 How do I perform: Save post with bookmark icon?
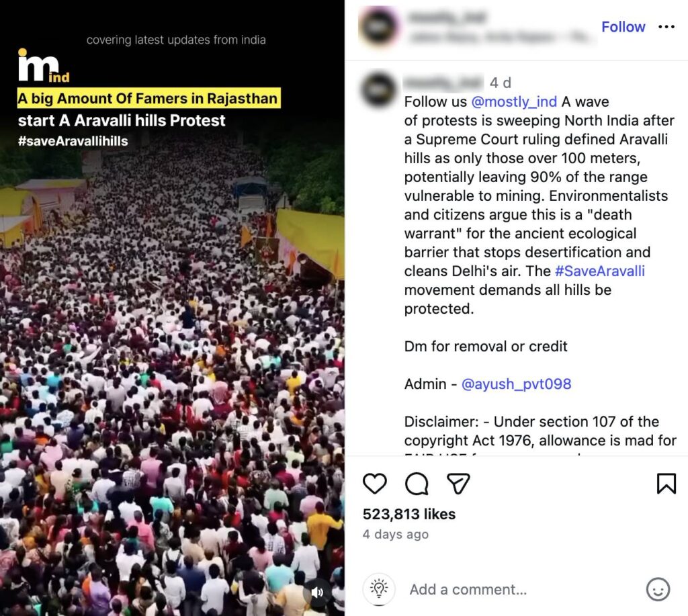(x=666, y=484)
